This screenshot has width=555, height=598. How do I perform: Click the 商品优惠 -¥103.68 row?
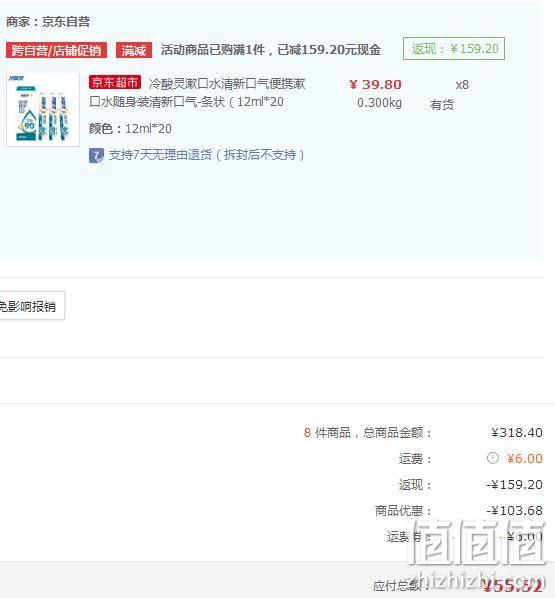point(458,511)
